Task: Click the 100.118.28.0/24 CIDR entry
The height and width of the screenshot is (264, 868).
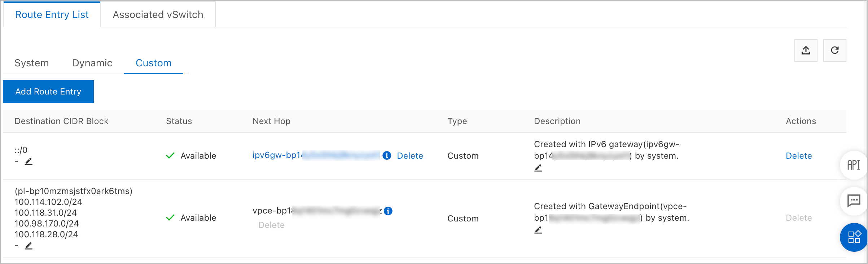Action: coord(46,234)
